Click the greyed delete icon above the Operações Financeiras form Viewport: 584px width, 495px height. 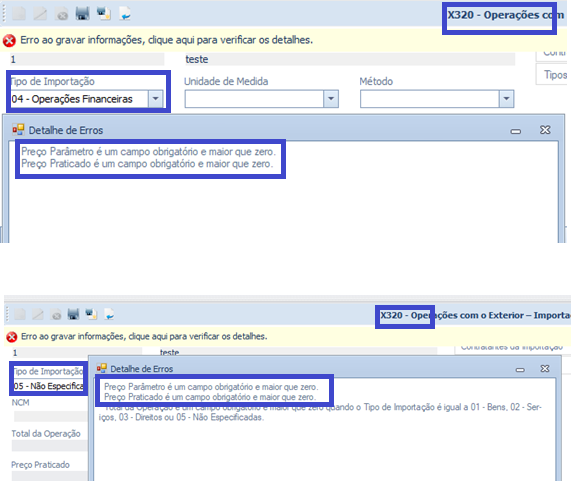(61, 14)
